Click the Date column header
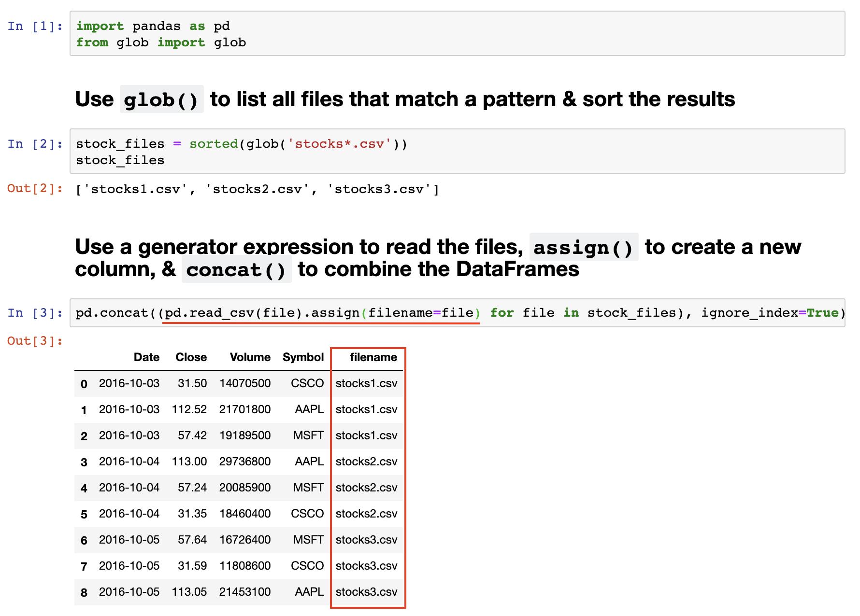The image size is (860, 616). 146,357
